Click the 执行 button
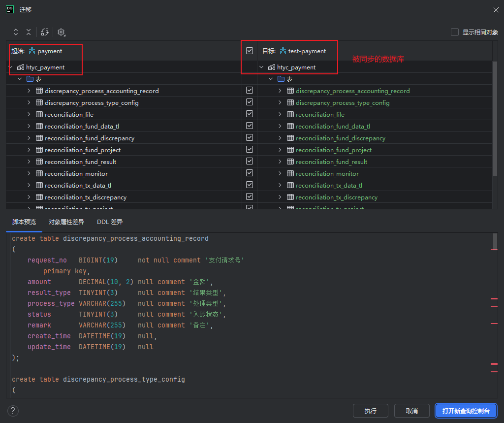The width and height of the screenshot is (504, 423). tap(370, 411)
